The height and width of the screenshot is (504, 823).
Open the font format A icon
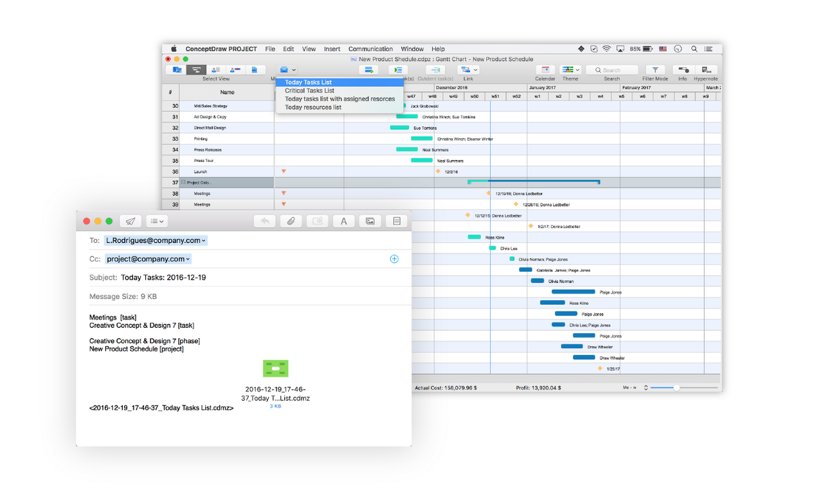coord(344,221)
